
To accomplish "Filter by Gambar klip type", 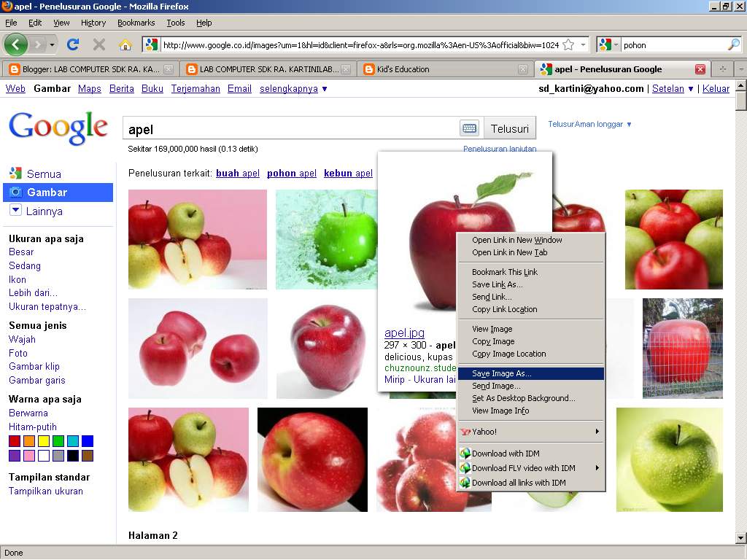I will (34, 366).
